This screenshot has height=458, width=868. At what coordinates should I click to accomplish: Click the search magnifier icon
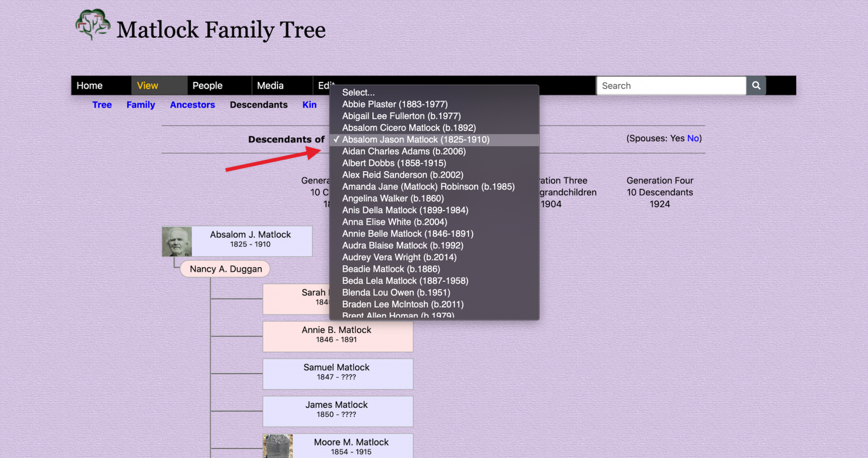tap(756, 85)
